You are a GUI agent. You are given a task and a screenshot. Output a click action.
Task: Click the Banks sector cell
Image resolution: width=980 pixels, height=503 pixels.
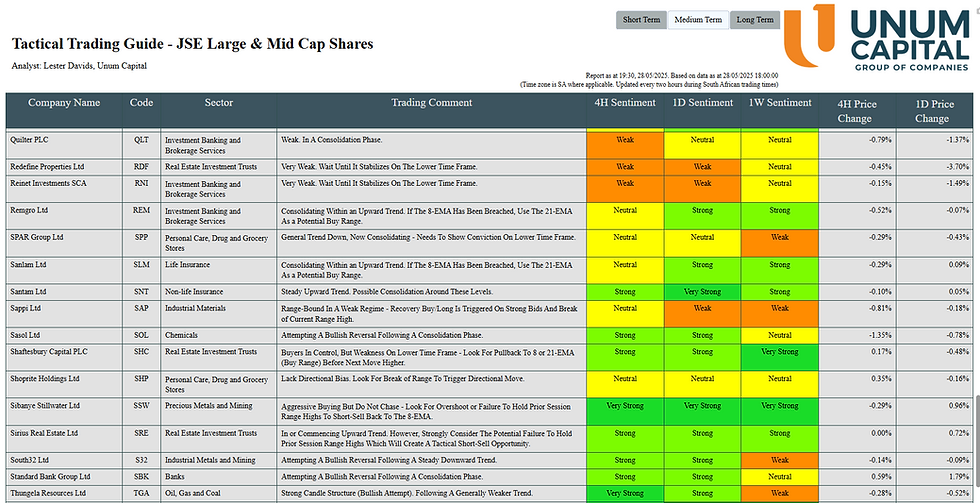[218, 477]
